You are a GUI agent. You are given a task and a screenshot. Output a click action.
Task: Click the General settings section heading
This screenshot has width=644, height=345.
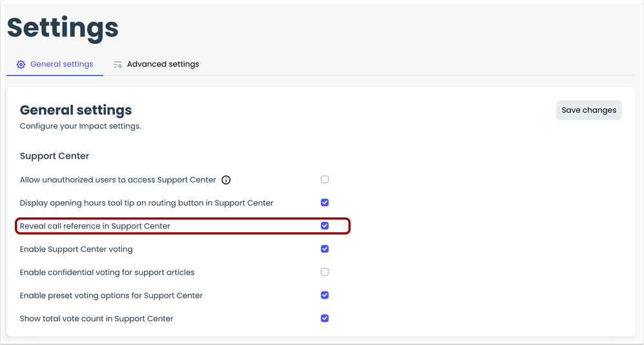(x=76, y=110)
